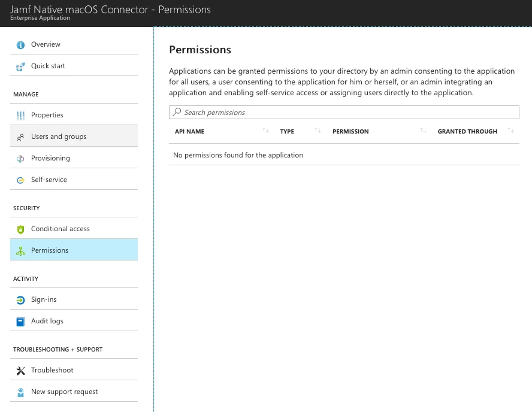Select Users and groups

coord(74,137)
